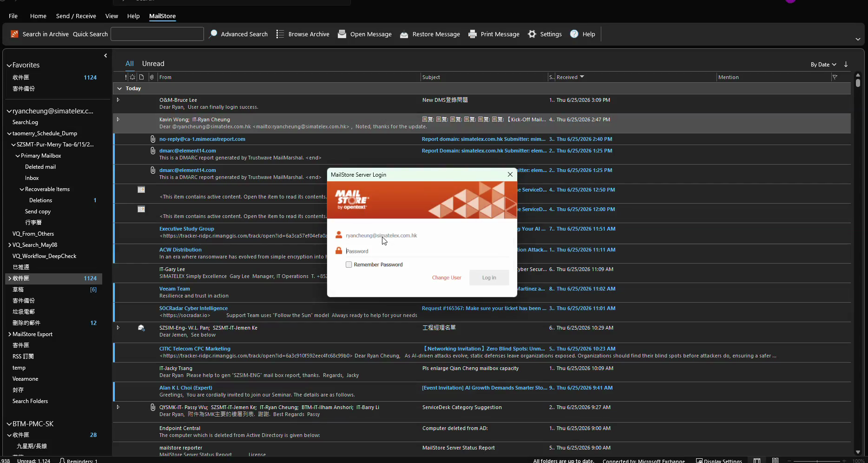The image size is (868, 463).
Task: Open Advanced Search with magnifier icon
Action: point(213,34)
